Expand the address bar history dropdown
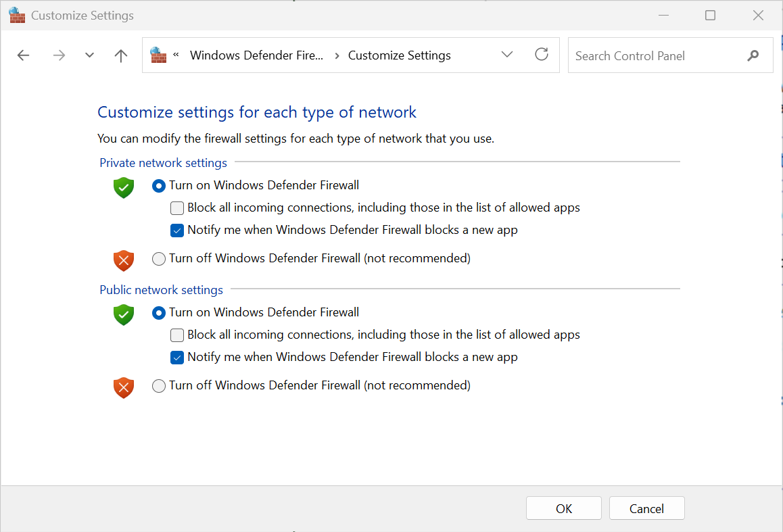Viewport: 783px width, 532px height. pyautogui.click(x=507, y=55)
